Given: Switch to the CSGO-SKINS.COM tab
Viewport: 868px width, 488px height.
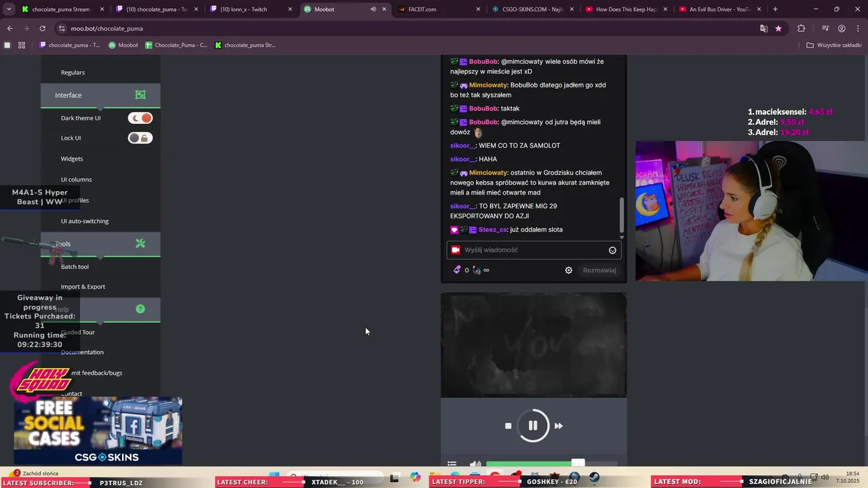Looking at the screenshot, I should coord(532,9).
